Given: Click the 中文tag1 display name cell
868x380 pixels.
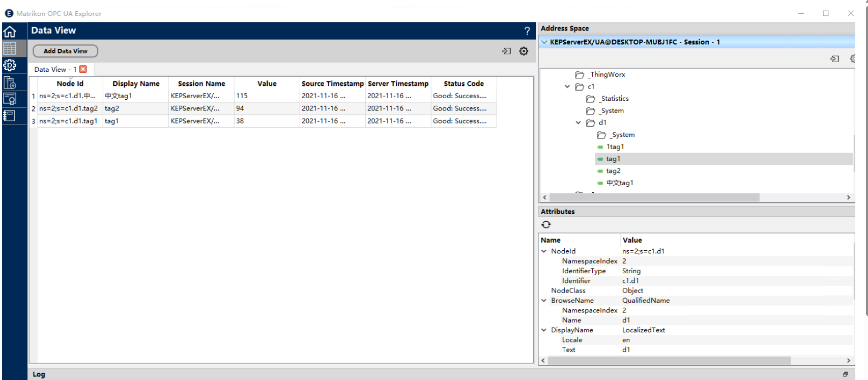Looking at the screenshot, I should (x=136, y=96).
